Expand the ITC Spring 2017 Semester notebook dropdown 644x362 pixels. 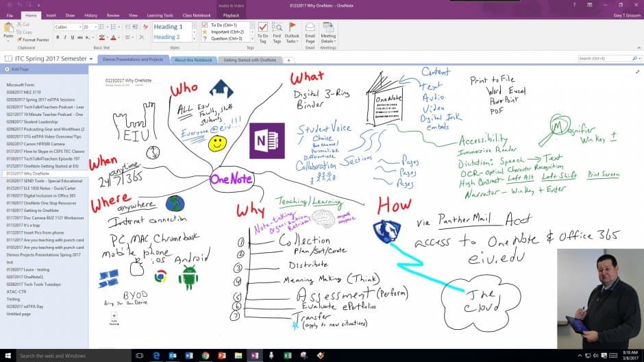click(x=91, y=59)
